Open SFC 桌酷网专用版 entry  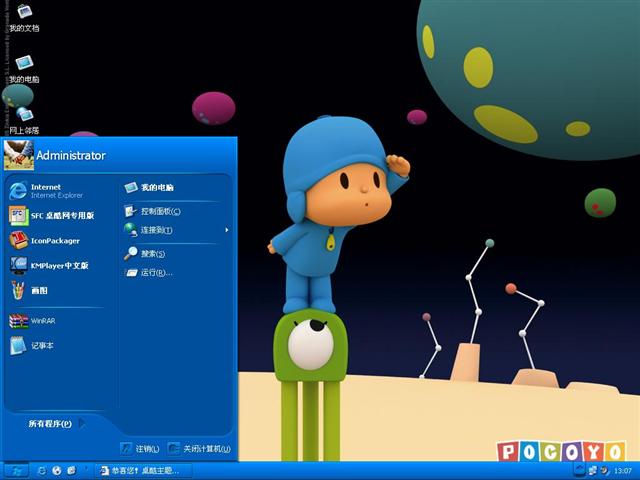(57, 216)
